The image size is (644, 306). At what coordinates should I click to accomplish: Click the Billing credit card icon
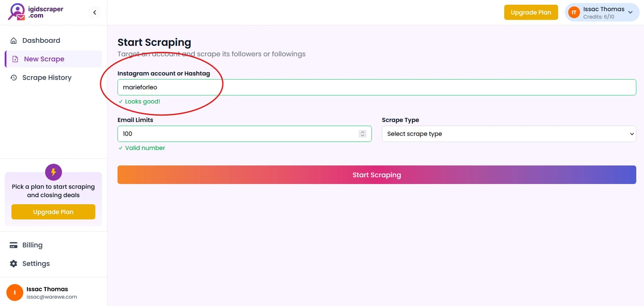pos(13,245)
